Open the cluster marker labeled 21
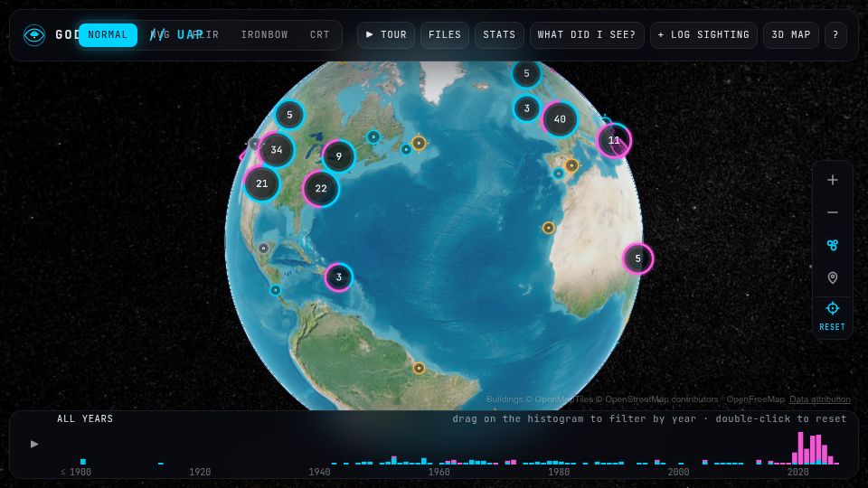Viewport: 868px width, 488px height. pyautogui.click(x=262, y=183)
